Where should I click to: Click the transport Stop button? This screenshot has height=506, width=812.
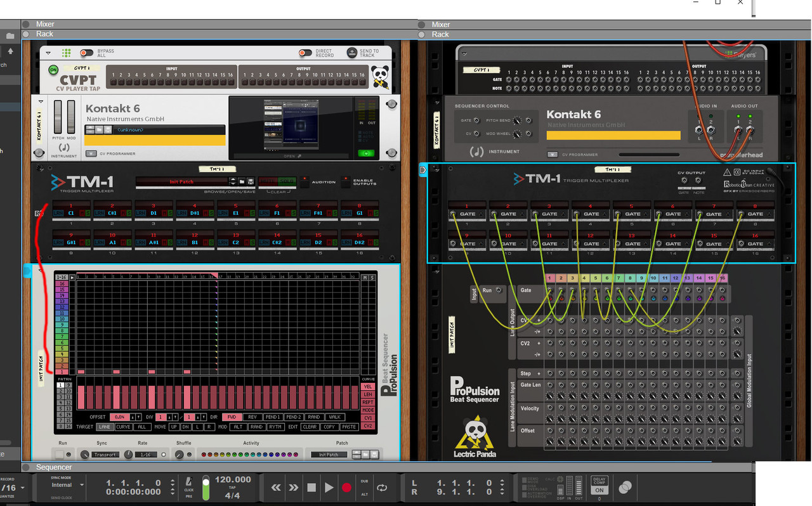(x=311, y=488)
